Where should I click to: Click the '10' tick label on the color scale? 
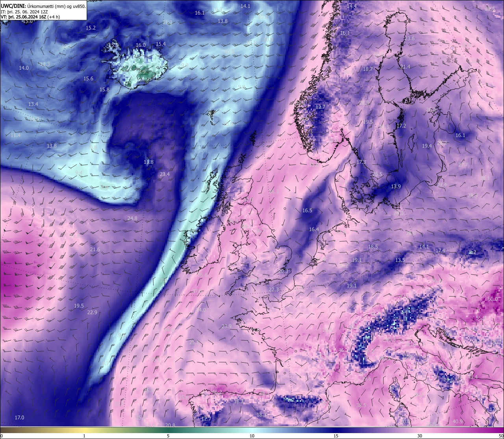(252, 436)
